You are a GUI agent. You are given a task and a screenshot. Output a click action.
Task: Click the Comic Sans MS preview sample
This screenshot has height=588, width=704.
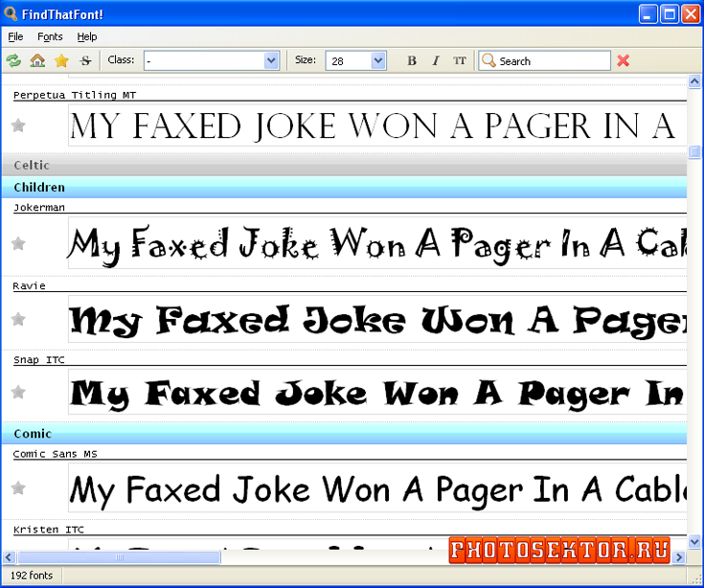[377, 487]
